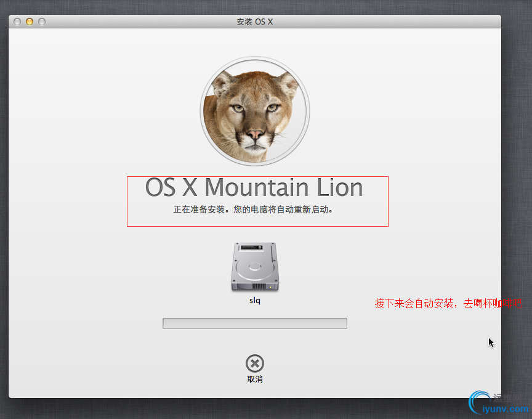
Task: Click the cancel X circle icon
Action: pyautogui.click(x=255, y=364)
